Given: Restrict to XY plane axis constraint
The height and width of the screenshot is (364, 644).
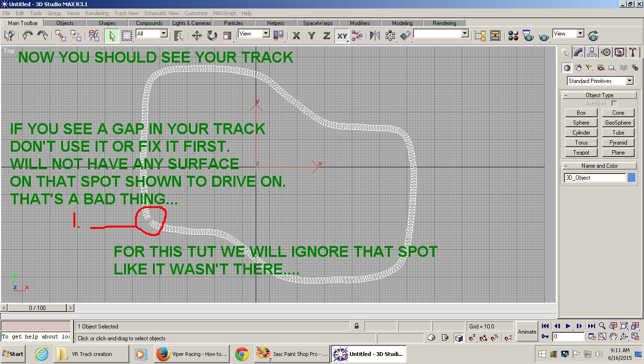Looking at the screenshot, I should point(342,36).
